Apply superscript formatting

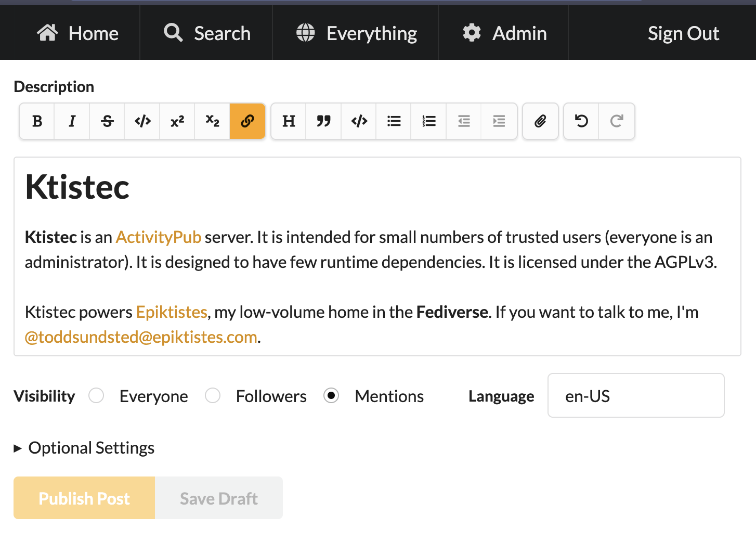coord(177,121)
